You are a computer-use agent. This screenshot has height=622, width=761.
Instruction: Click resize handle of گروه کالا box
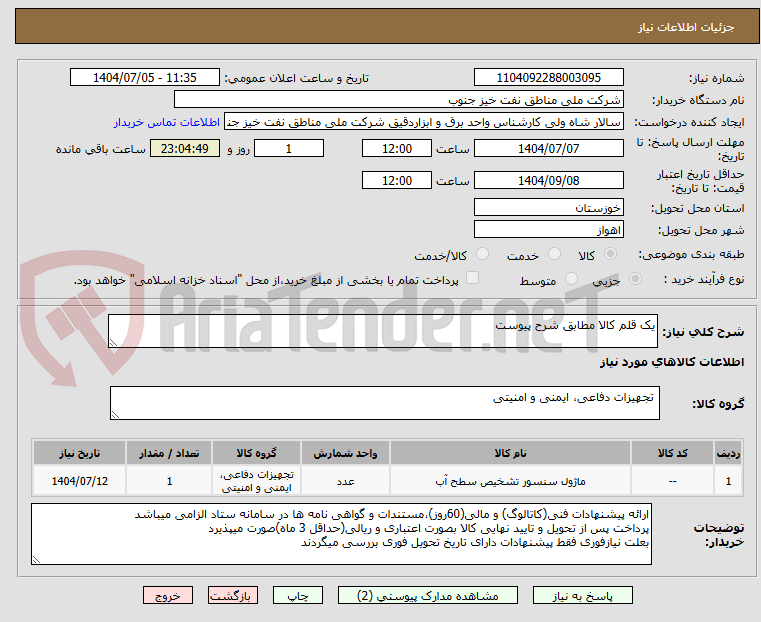(115, 414)
